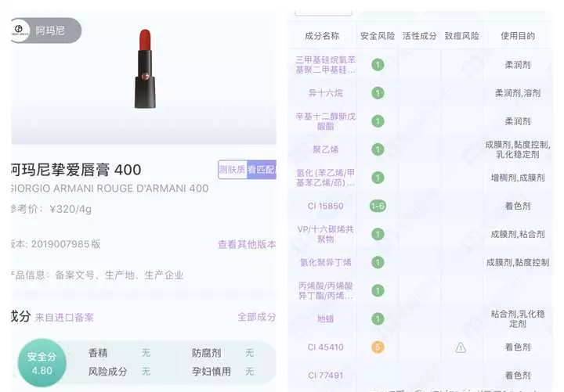Click 着色剂 purpose for CI 15850
The image size is (564, 392).
pyautogui.click(x=518, y=206)
